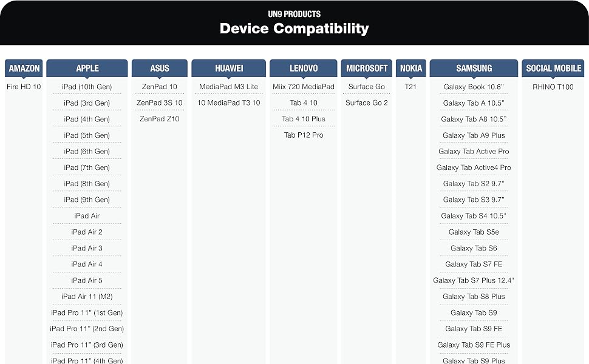The image size is (589, 364).
Task: Click iPad (5th Gen) entry
Action: [x=87, y=135]
